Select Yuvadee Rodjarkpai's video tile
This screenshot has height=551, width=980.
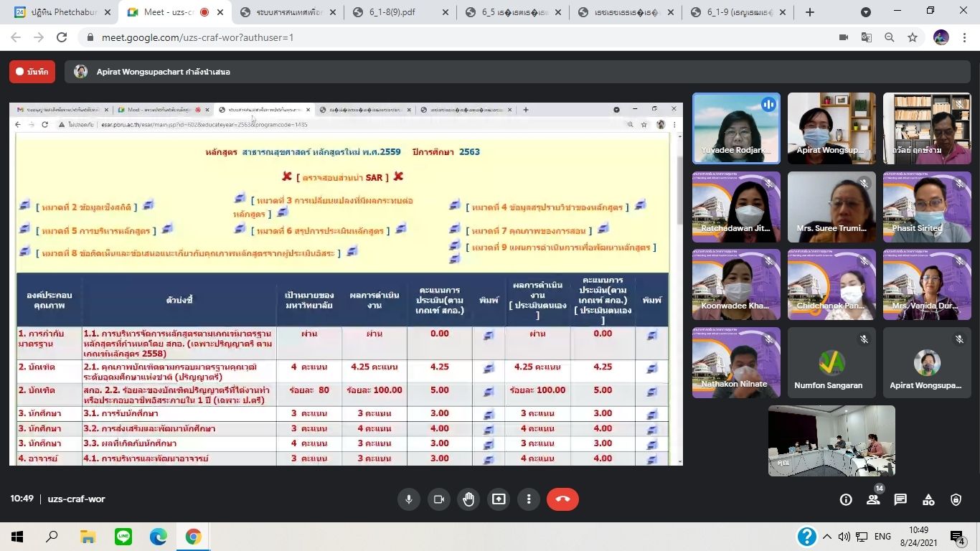tap(735, 128)
